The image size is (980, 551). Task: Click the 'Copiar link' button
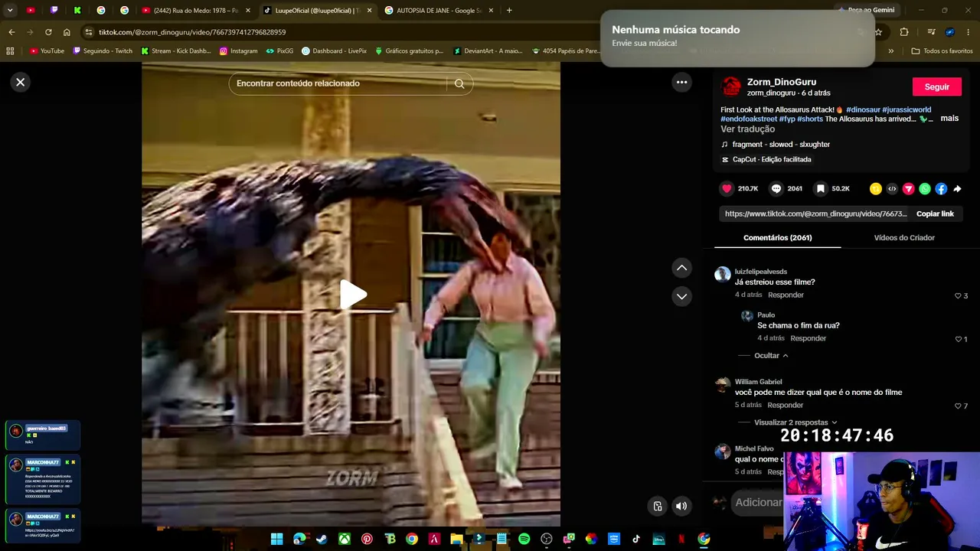click(x=935, y=214)
